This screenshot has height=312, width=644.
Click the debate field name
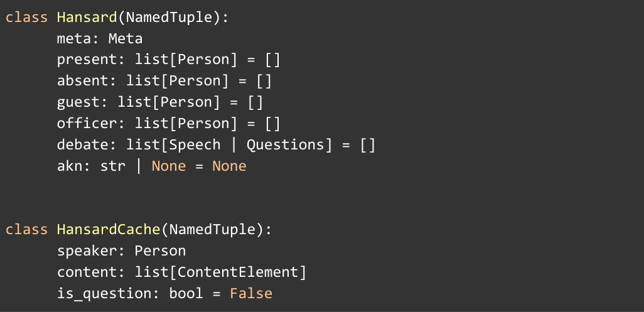tap(82, 145)
